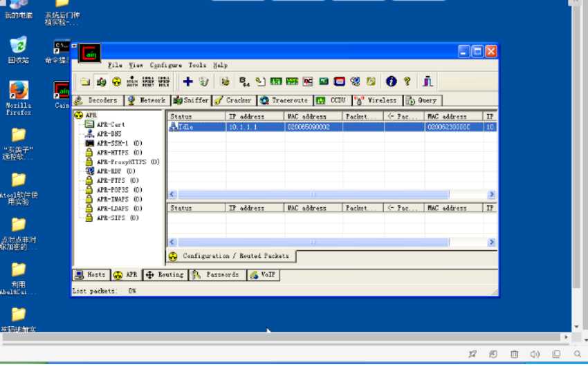This screenshot has height=369, width=588.
Task: Click the Cain logo in the title bar
Action: point(89,54)
